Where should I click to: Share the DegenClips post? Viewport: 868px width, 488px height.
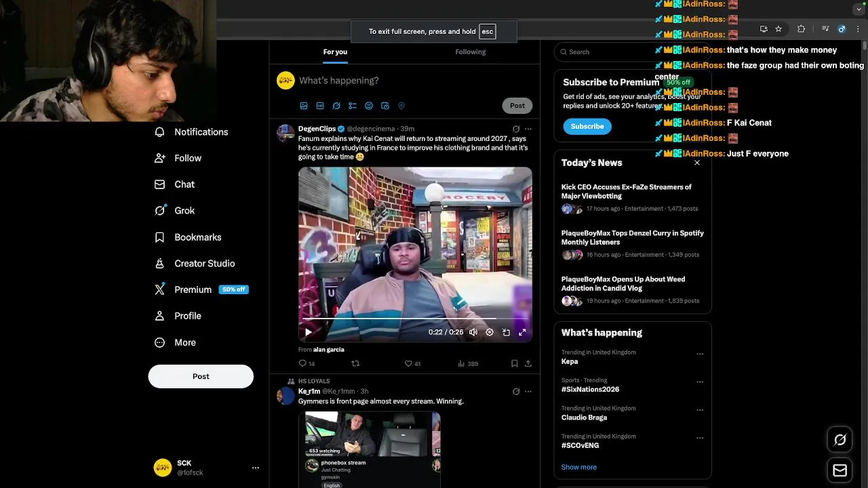coord(528,364)
